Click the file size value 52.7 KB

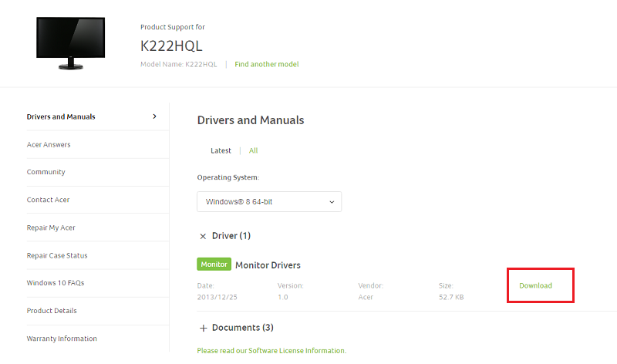pos(451,297)
